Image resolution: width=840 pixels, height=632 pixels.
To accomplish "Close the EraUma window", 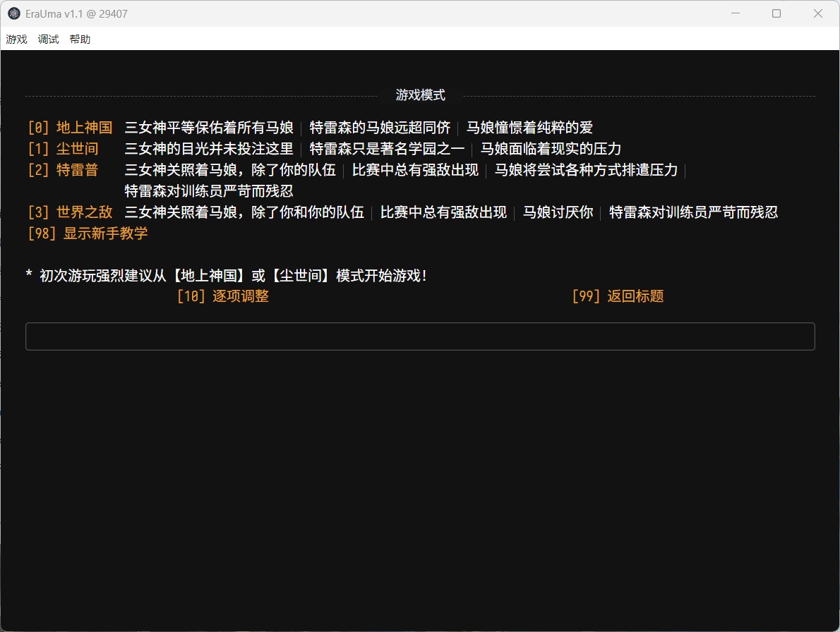I will (817, 13).
